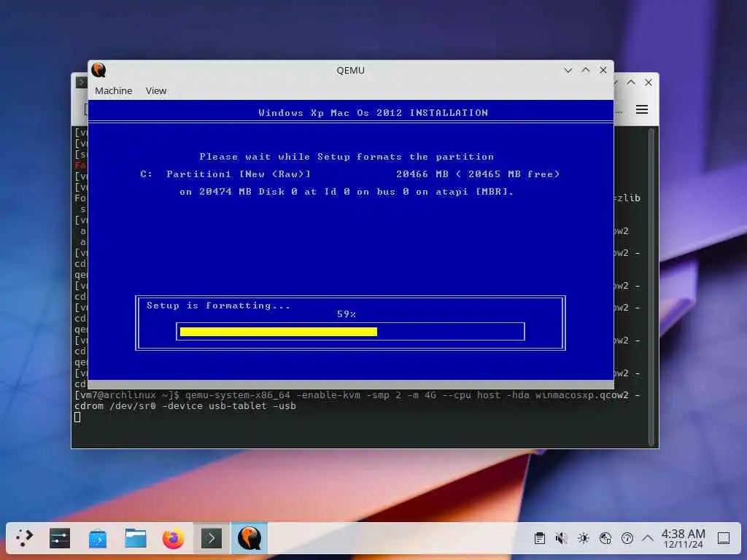Viewport: 747px width, 560px height.
Task: Expand hidden system tray icons arrow
Action: [x=648, y=538]
